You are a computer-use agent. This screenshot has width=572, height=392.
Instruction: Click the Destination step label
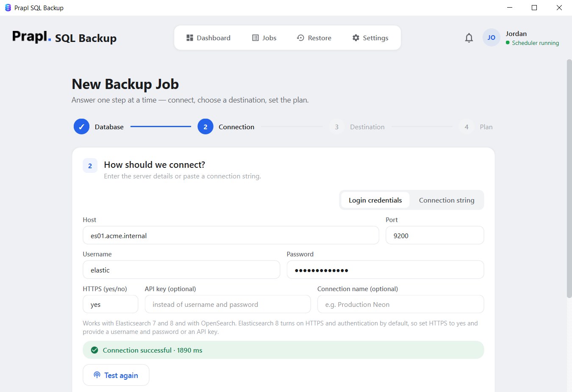point(367,127)
